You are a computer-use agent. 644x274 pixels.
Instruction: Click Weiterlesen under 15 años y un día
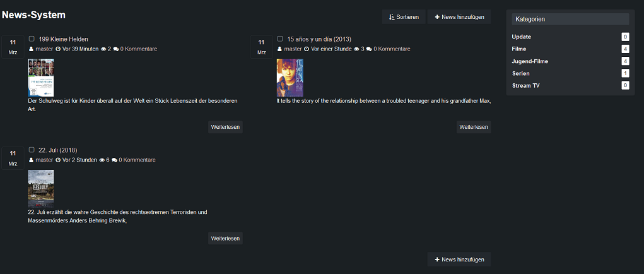point(474,127)
